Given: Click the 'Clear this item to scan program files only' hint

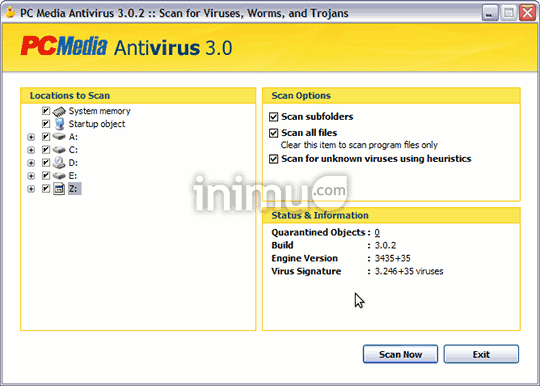Looking at the screenshot, I should (359, 145).
